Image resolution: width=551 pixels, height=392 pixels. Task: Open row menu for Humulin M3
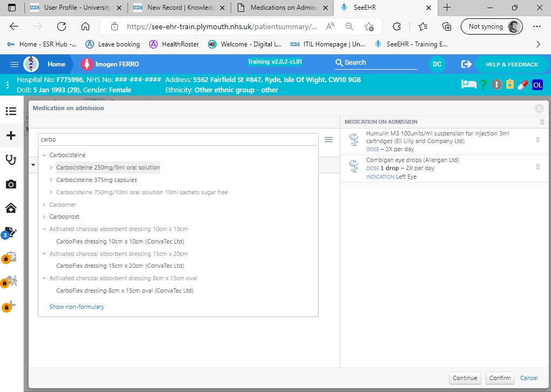pyautogui.click(x=537, y=140)
